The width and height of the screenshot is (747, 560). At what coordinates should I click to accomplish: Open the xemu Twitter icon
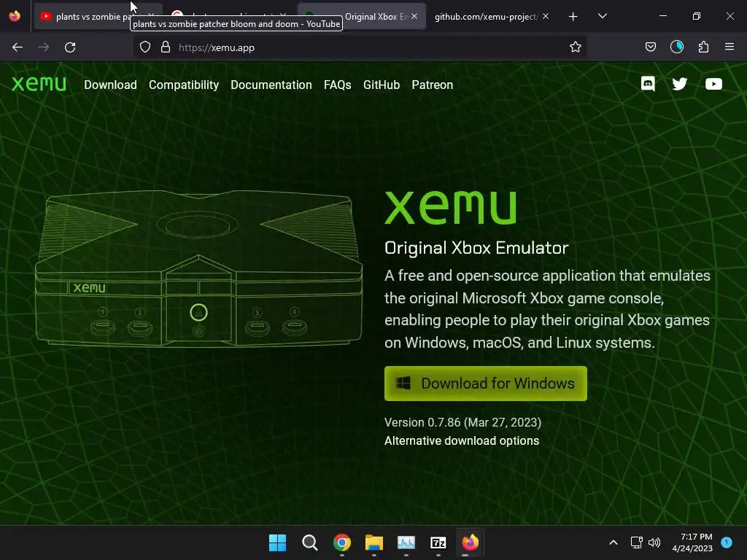(680, 85)
